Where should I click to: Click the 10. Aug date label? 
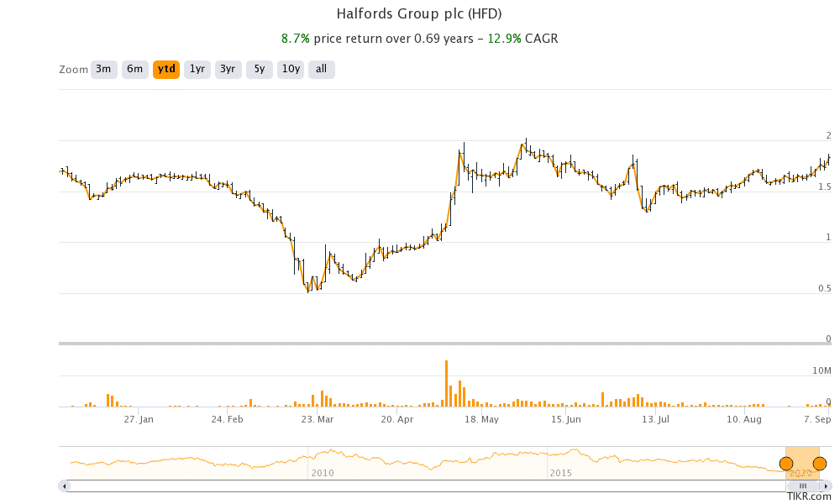pos(744,419)
